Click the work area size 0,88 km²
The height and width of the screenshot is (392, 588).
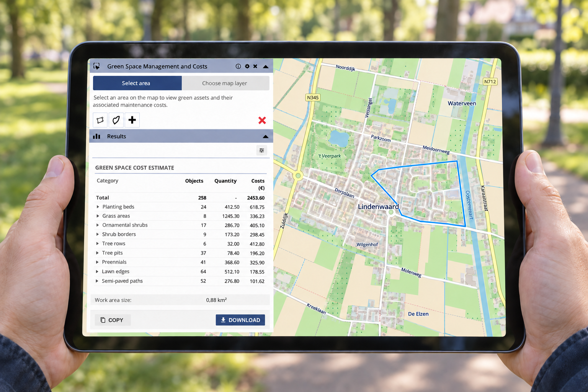[x=216, y=300]
